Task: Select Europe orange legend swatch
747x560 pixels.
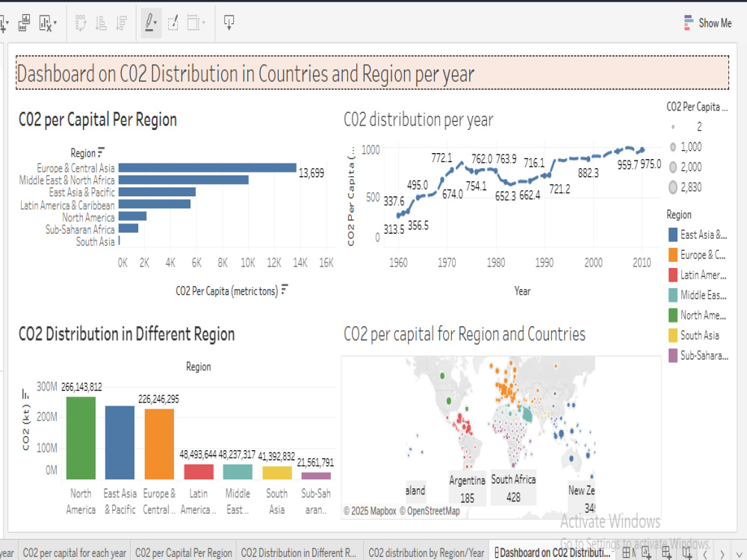Action: pos(673,255)
